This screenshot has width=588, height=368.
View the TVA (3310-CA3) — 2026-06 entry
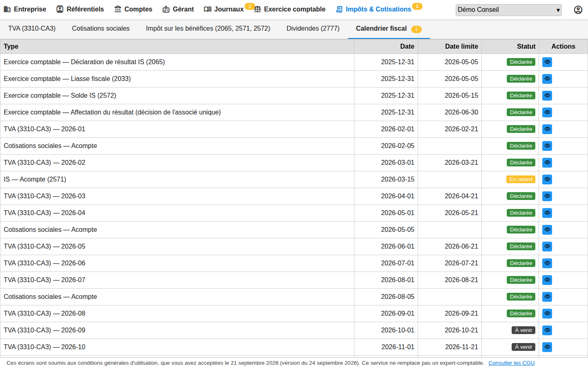[547, 263]
